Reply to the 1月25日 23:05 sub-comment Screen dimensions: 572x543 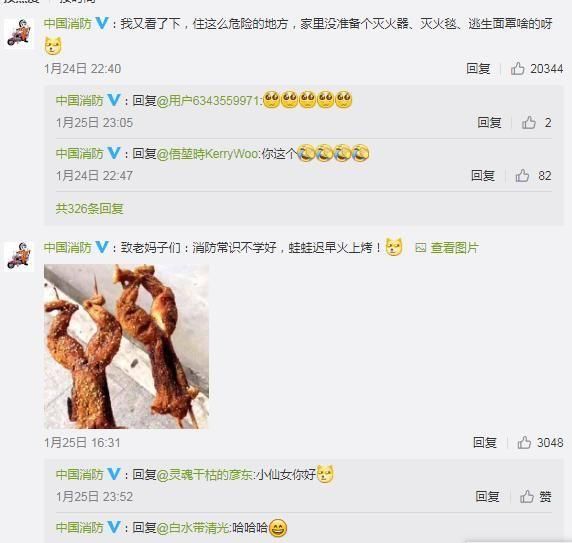(x=489, y=123)
